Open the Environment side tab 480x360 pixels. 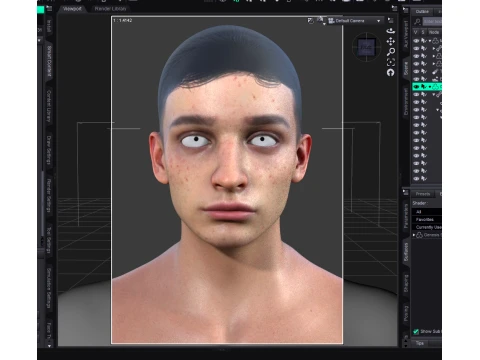pyautogui.click(x=406, y=102)
